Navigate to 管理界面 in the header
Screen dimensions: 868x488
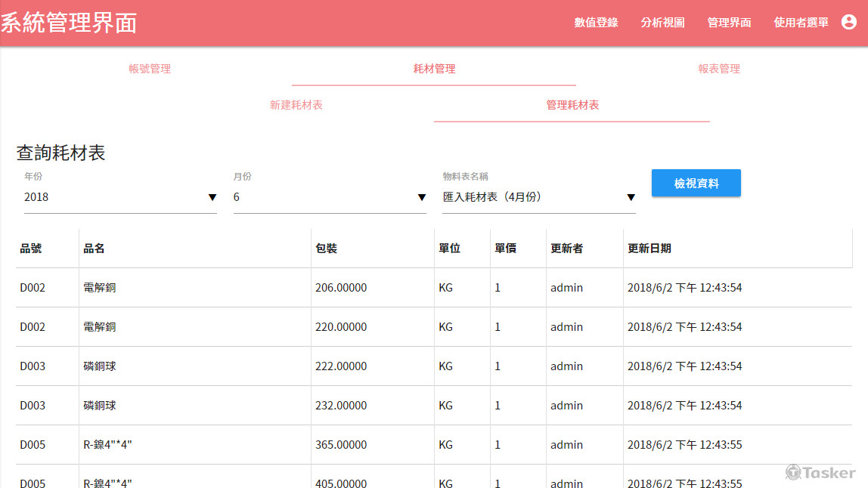click(729, 23)
